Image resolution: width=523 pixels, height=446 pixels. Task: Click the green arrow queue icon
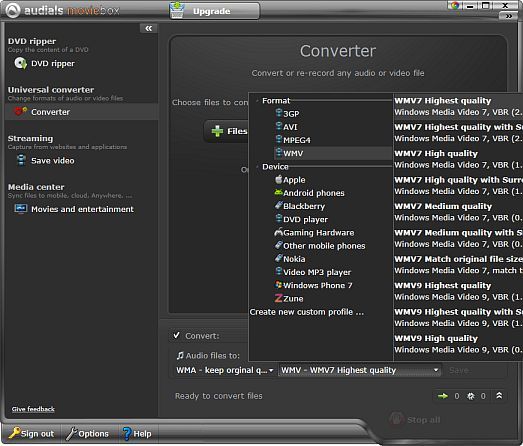443,396
